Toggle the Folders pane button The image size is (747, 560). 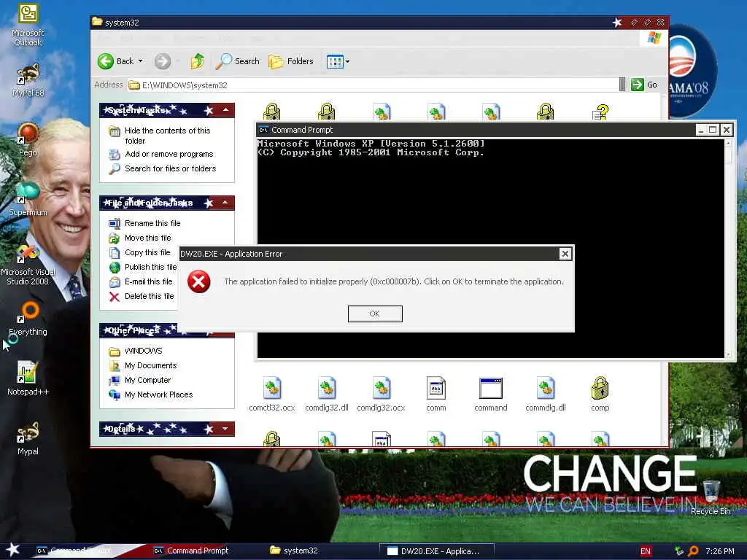[291, 61]
